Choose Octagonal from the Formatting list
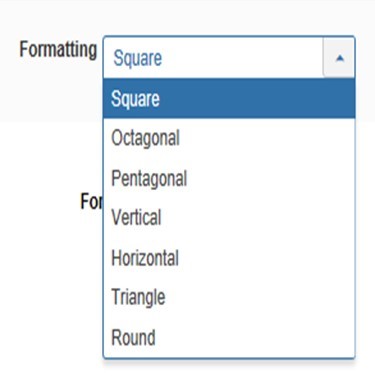 click(x=229, y=138)
